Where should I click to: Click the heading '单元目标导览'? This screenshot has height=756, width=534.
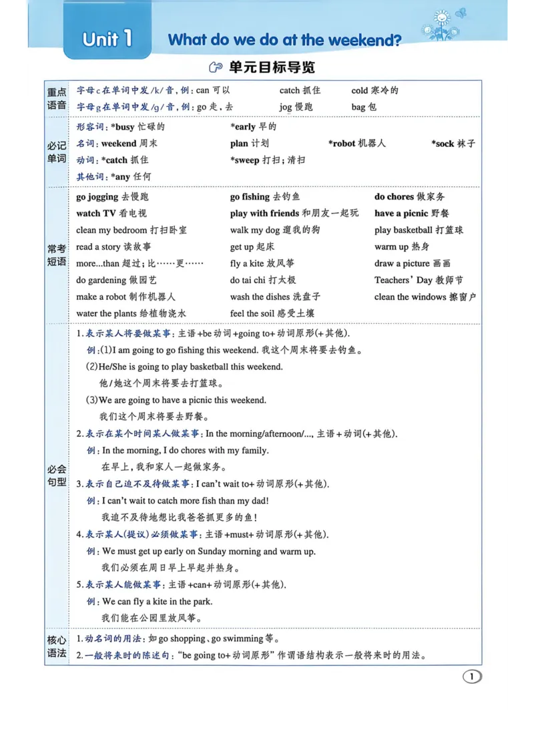[272, 67]
